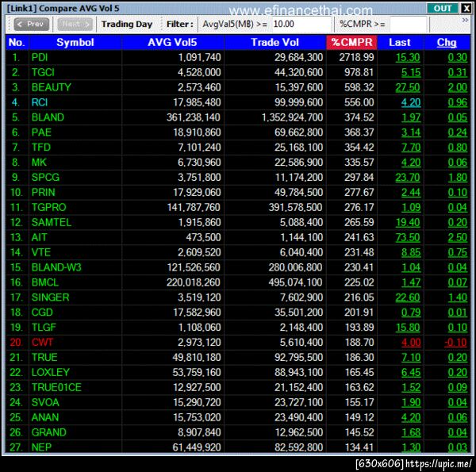Sort by the Last column header
The width and height of the screenshot is (476, 472).
tap(400, 43)
